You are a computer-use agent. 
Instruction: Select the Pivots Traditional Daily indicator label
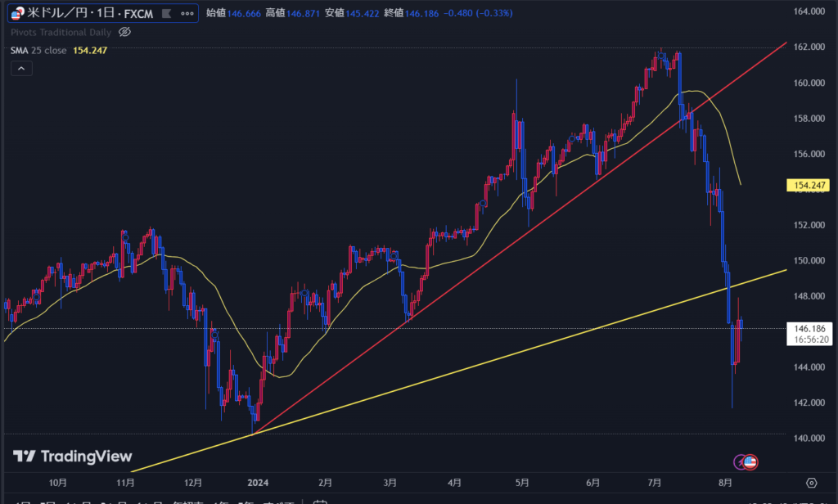click(x=61, y=32)
